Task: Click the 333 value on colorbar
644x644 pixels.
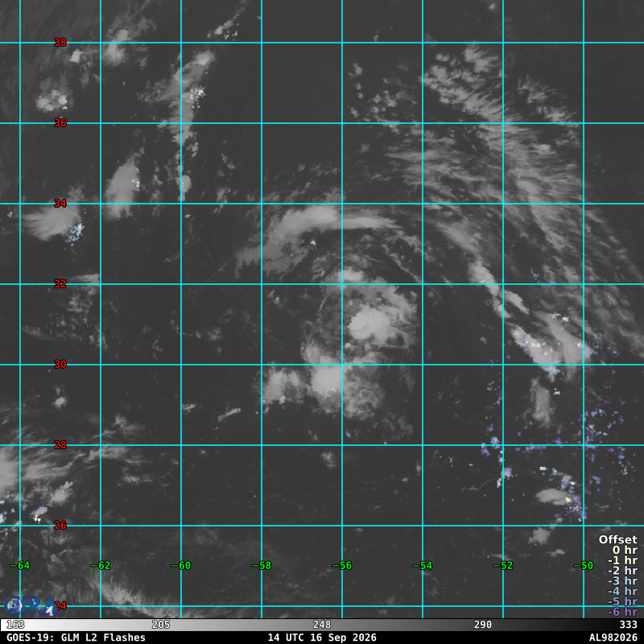Action: pyautogui.click(x=628, y=625)
